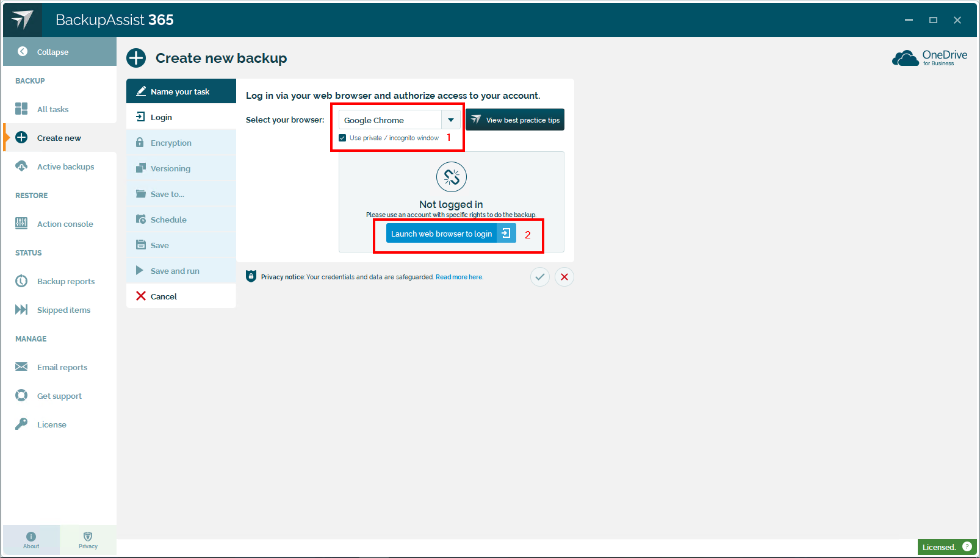Click the red X Cancel icon
The width and height of the screenshot is (980, 558).
[x=140, y=296]
